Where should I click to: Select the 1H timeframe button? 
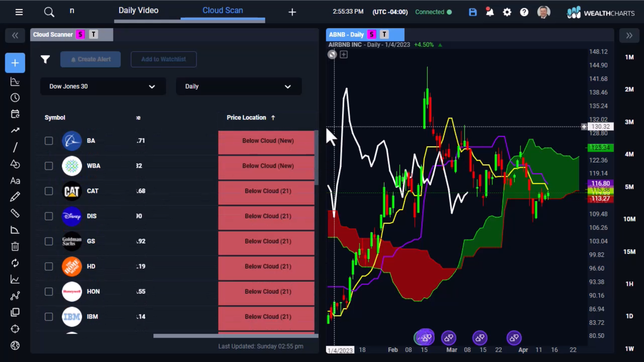(x=629, y=284)
